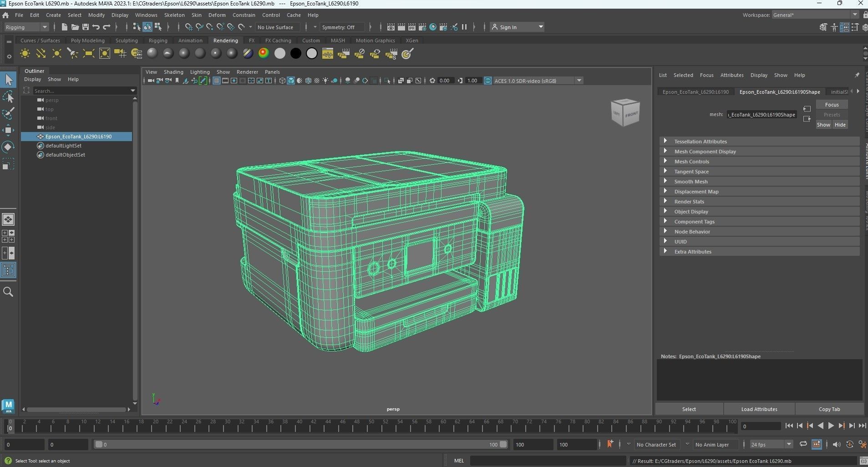Create an area light from shelf
This screenshot has height=467, width=868.
tap(89, 54)
